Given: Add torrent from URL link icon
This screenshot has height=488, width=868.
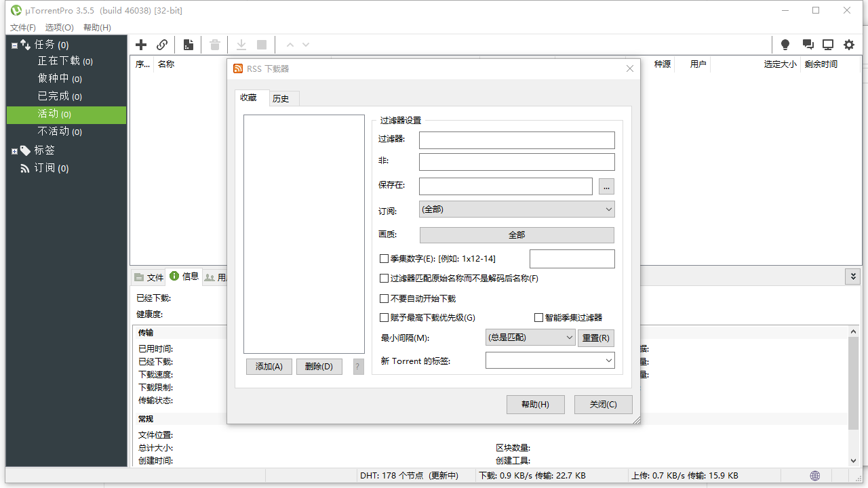Looking at the screenshot, I should point(162,45).
